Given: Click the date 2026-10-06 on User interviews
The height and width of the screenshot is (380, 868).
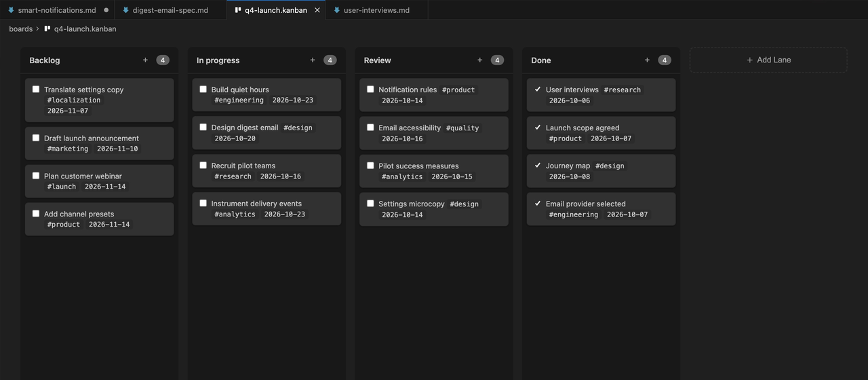Looking at the screenshot, I should pyautogui.click(x=570, y=100).
